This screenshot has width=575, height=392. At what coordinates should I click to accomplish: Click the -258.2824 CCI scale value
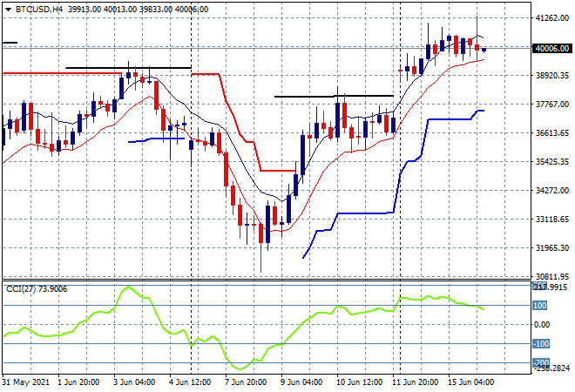551,368
